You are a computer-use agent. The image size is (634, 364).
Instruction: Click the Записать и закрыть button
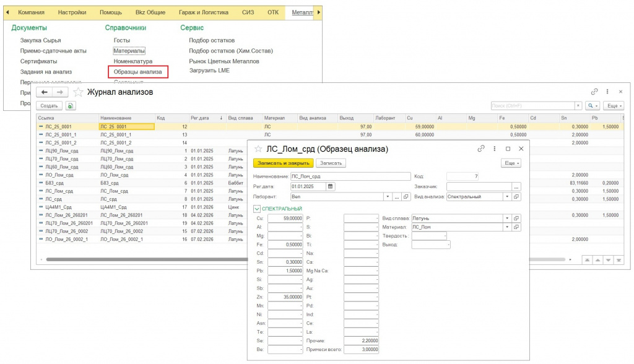(x=282, y=163)
